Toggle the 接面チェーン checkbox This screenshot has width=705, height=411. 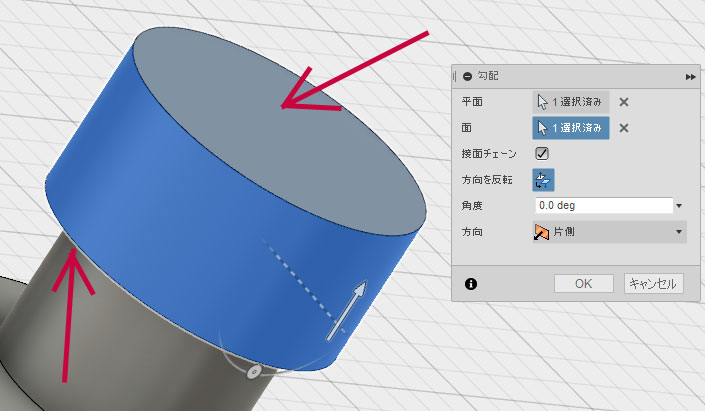pyautogui.click(x=543, y=154)
